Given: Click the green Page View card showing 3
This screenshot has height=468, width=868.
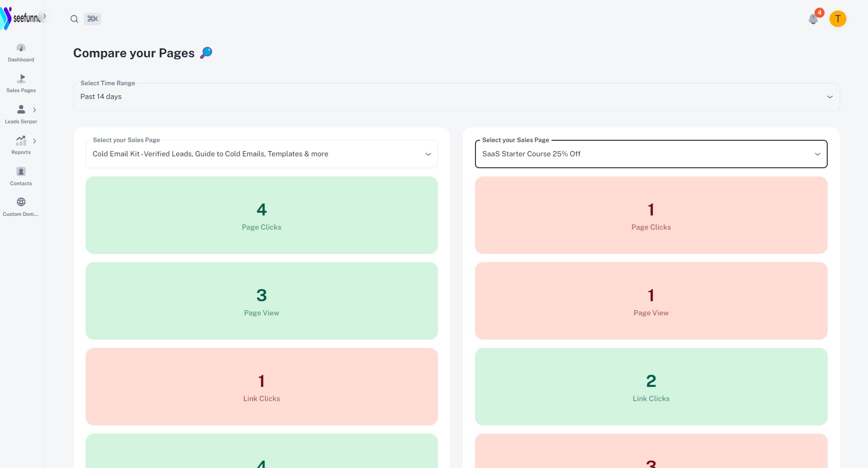Looking at the screenshot, I should 262,301.
